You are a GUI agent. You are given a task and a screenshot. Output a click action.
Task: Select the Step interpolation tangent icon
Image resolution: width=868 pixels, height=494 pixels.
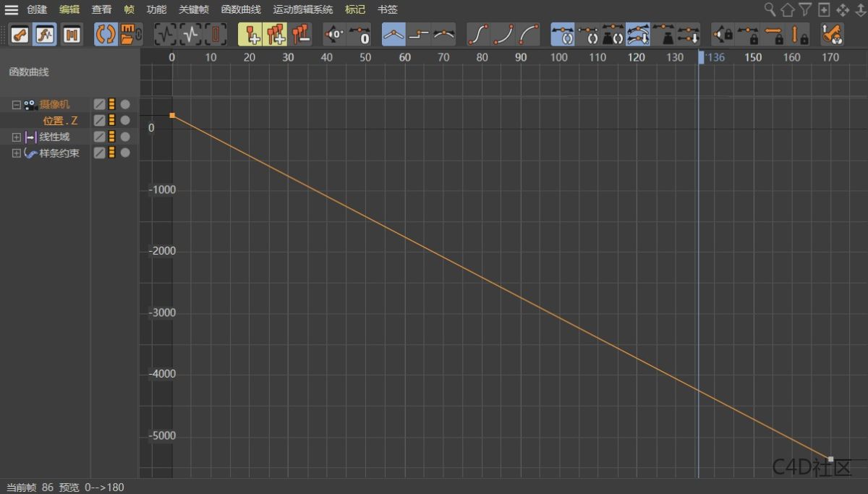pos(420,34)
